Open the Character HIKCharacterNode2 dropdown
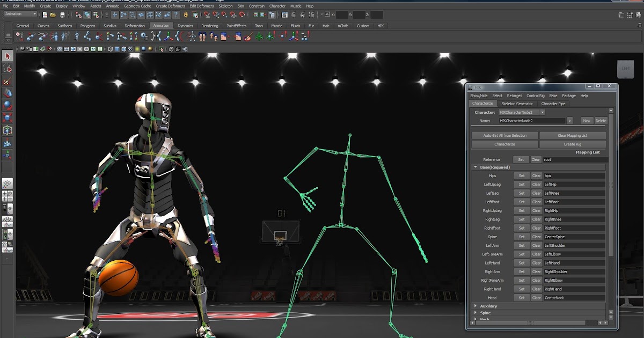Image resolution: width=644 pixels, height=338 pixels. tap(522, 112)
